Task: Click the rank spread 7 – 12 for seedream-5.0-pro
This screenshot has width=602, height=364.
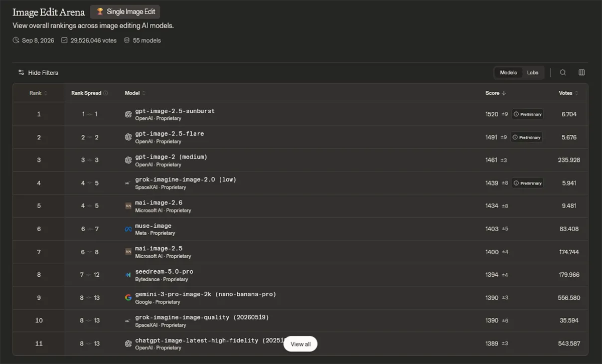Action: pyautogui.click(x=90, y=275)
